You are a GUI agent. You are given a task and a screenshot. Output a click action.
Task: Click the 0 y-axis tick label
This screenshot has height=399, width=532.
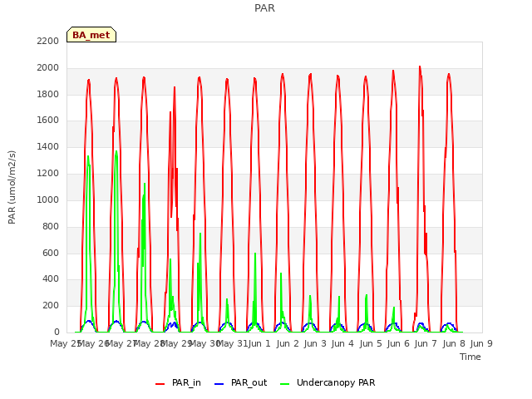57,332
